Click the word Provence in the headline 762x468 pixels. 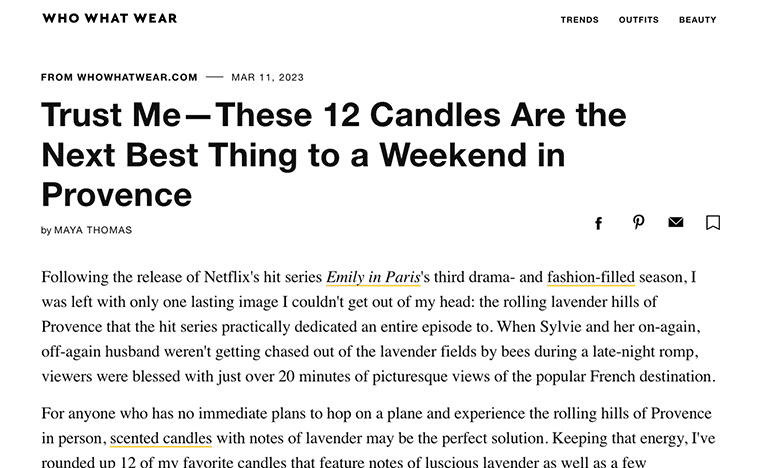click(x=117, y=195)
